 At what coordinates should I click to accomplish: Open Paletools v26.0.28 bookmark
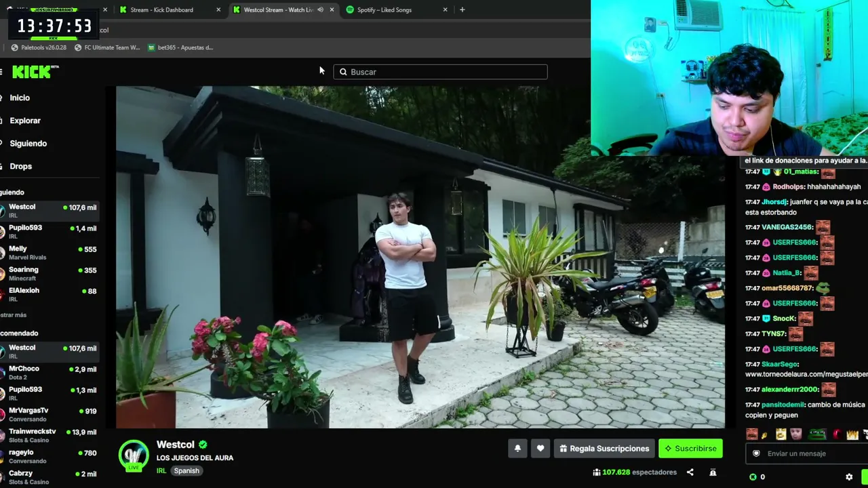39,47
